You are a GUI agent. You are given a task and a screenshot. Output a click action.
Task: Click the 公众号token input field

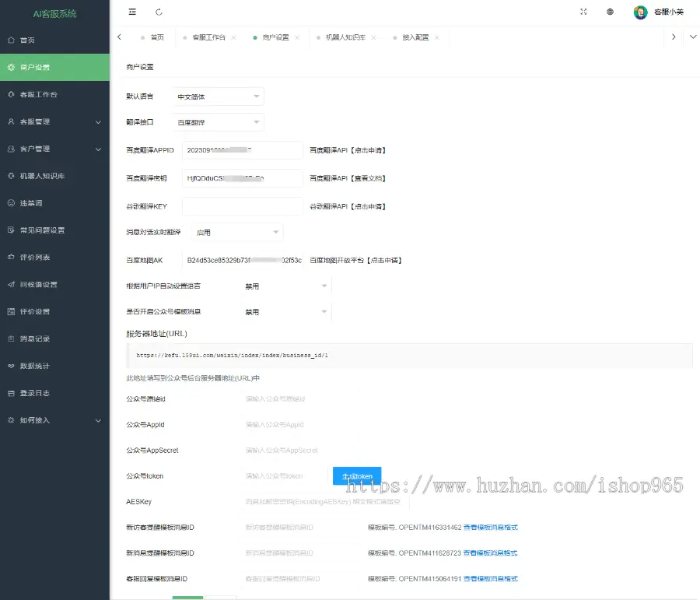285,476
